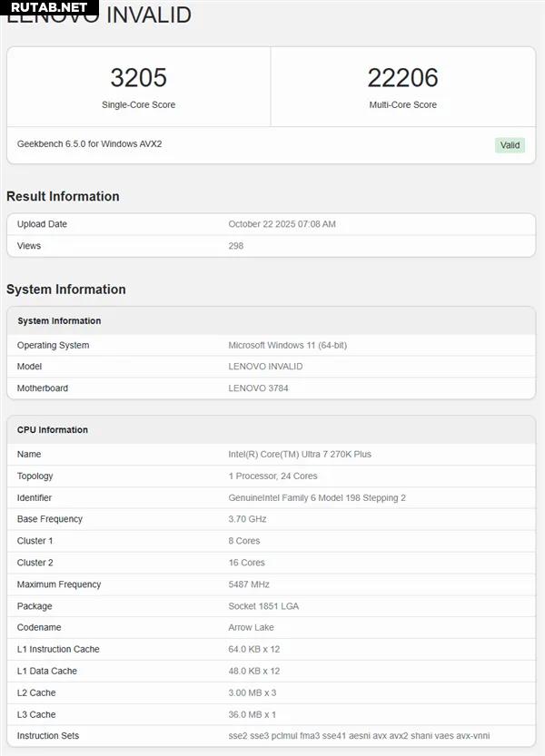Click the CPU Information table header

pos(53,430)
